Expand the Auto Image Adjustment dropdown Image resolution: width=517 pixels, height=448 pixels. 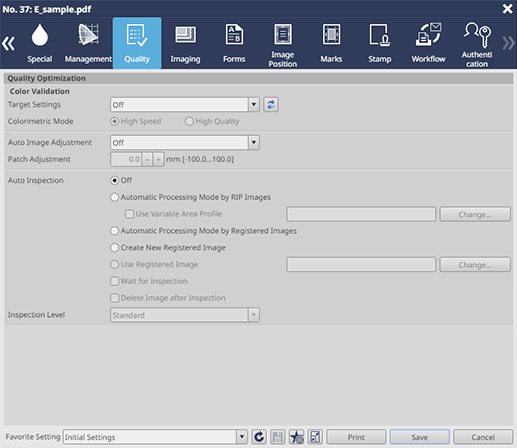(x=254, y=143)
